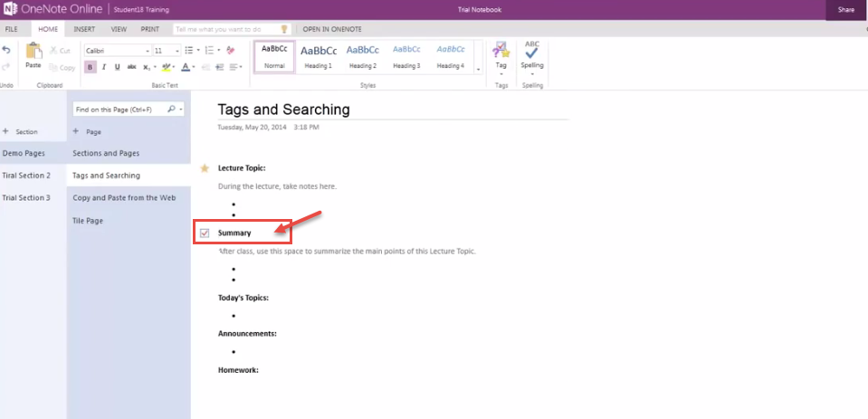Click the clear formatting eraser icon

(x=231, y=51)
